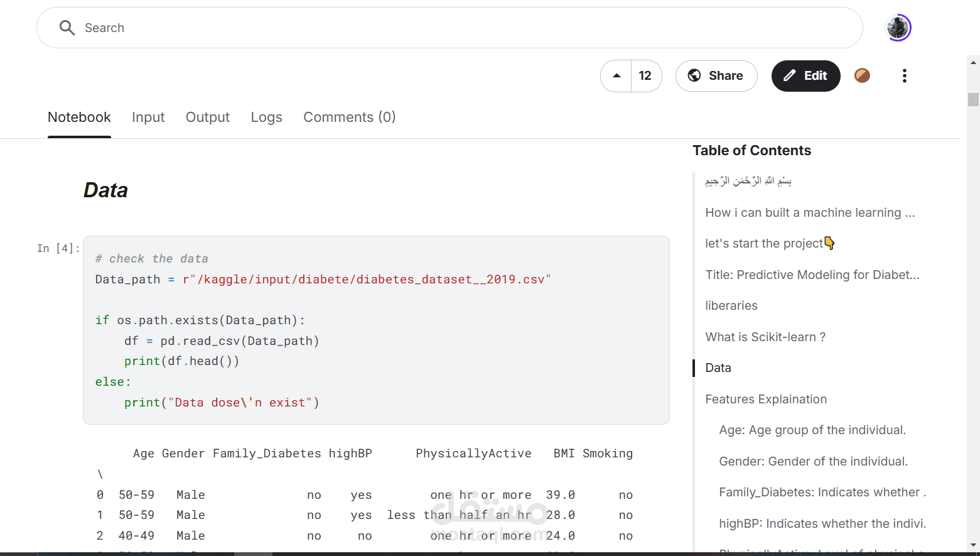Click the pencil icon in Edit
The image size is (980, 556).
pos(790,76)
